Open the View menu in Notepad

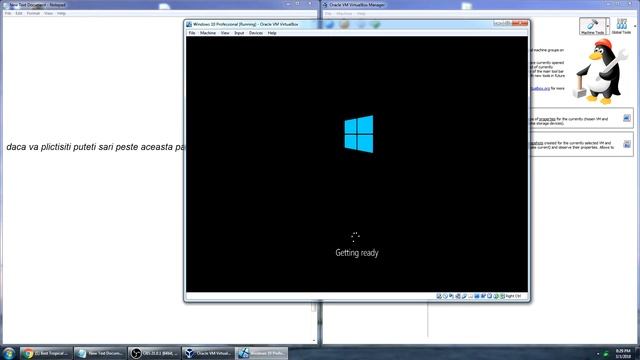pos(48,13)
